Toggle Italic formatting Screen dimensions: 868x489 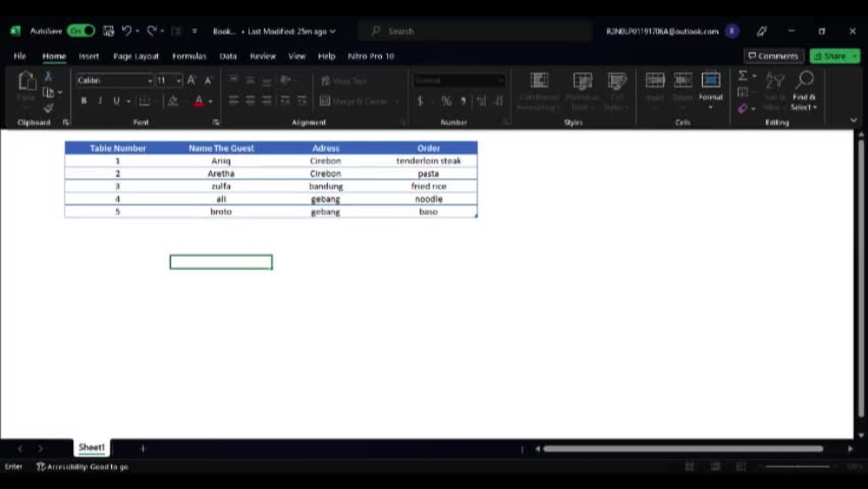tap(100, 101)
